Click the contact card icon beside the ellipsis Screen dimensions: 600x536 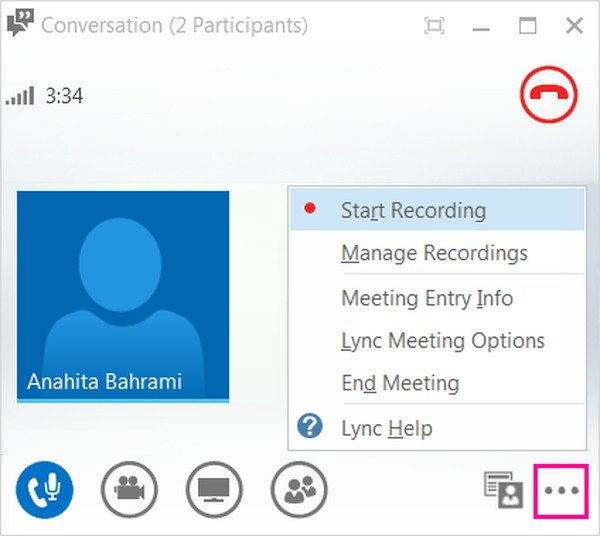tap(503, 491)
